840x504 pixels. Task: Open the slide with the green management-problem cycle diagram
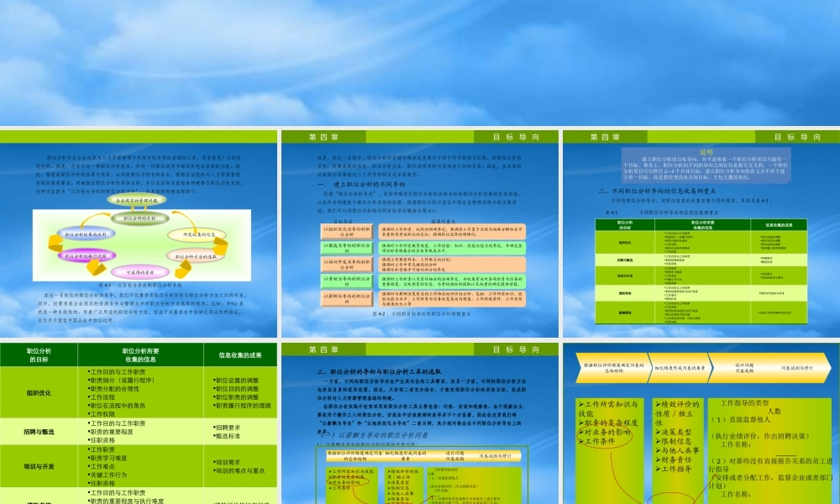click(139, 234)
